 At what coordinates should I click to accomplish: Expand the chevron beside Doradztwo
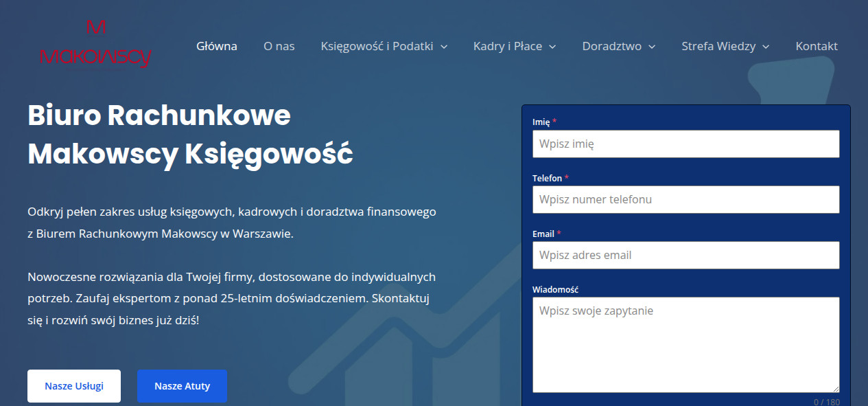652,47
